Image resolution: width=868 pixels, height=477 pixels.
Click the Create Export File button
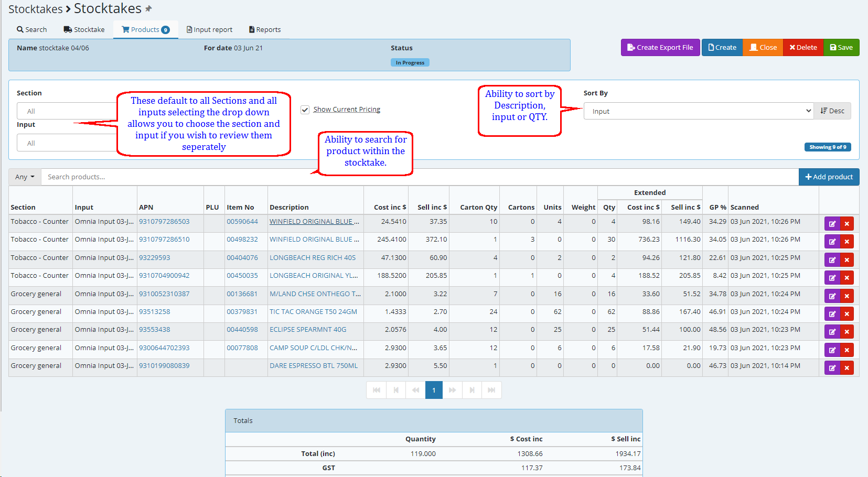pyautogui.click(x=660, y=48)
